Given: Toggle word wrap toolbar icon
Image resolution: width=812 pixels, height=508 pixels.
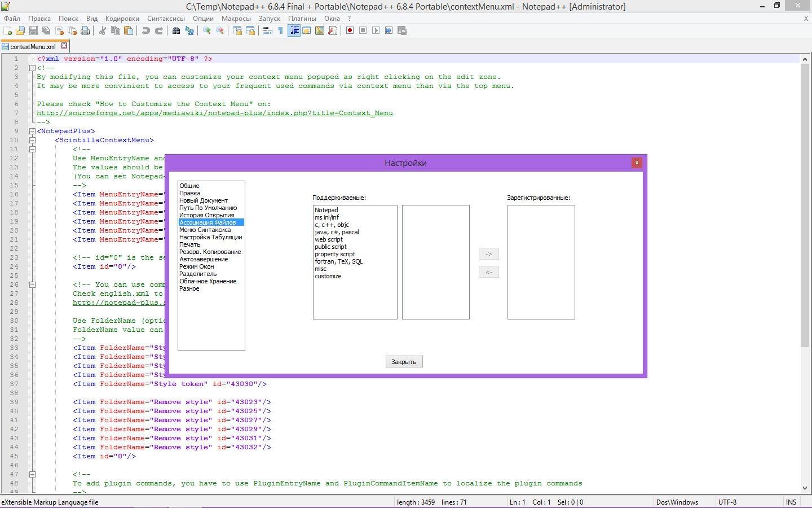Looking at the screenshot, I should [268, 30].
